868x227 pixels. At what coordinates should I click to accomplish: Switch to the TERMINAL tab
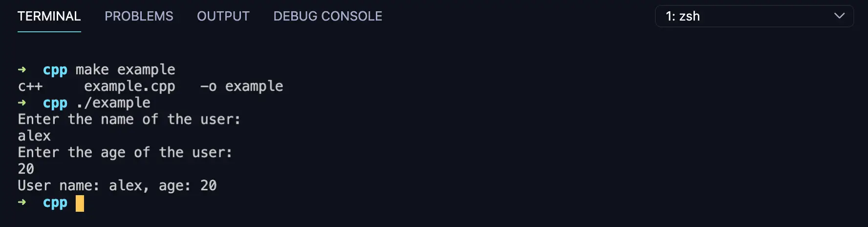49,16
